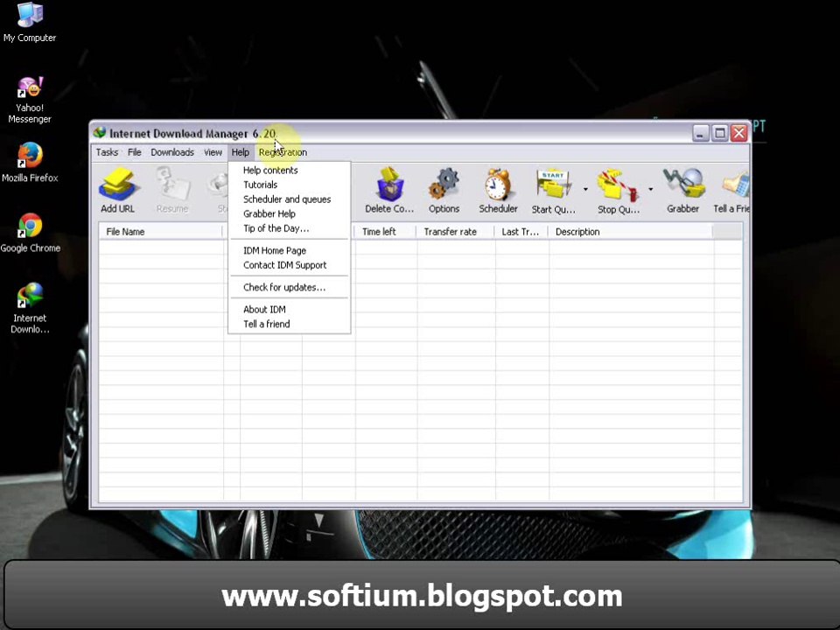Open the Scheduler clock icon

tap(498, 190)
